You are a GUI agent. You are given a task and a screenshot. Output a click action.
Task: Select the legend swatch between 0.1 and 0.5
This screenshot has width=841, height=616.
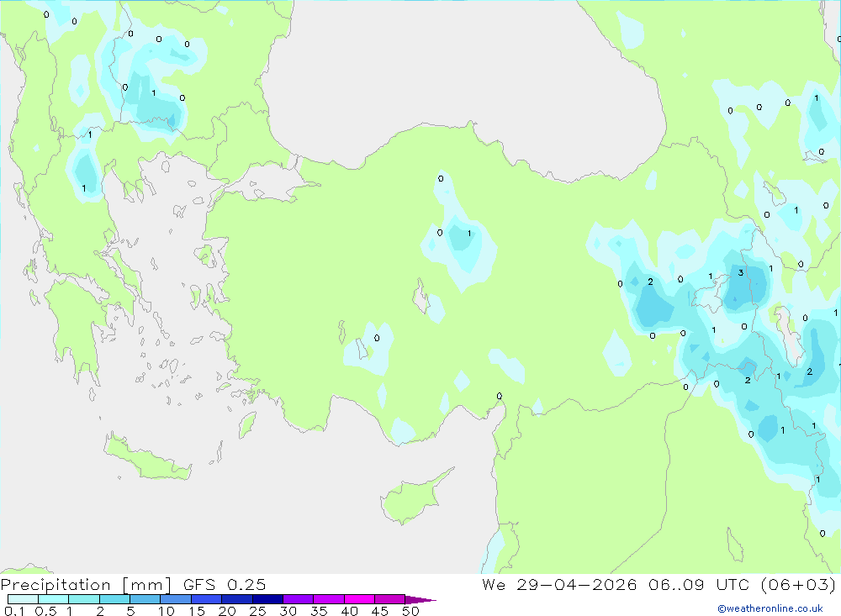point(23,599)
